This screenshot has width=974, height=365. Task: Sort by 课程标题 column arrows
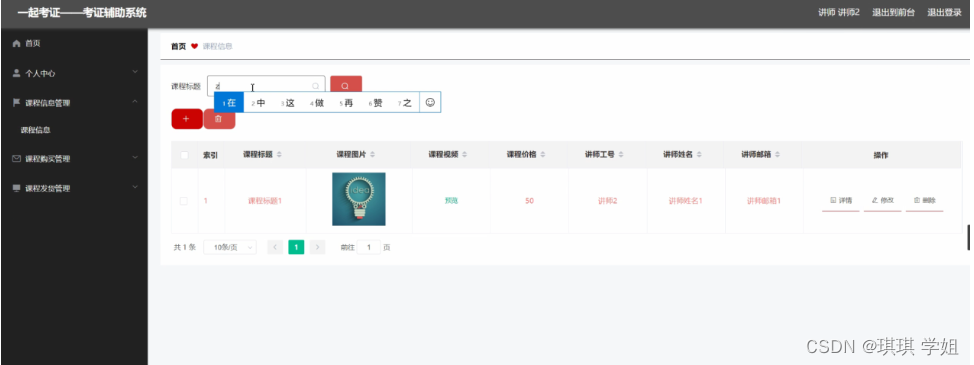[x=279, y=155]
